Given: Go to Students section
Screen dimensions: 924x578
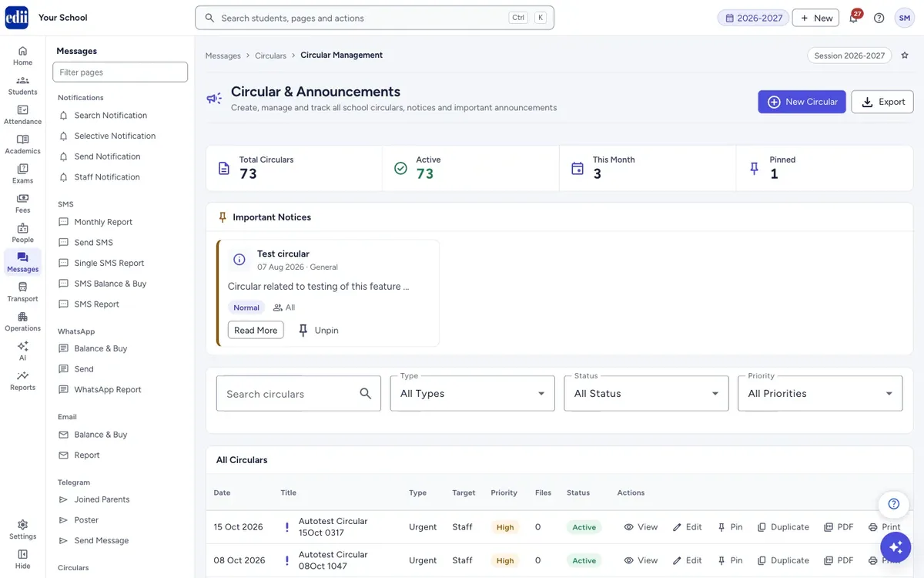Looking at the screenshot, I should (22, 86).
